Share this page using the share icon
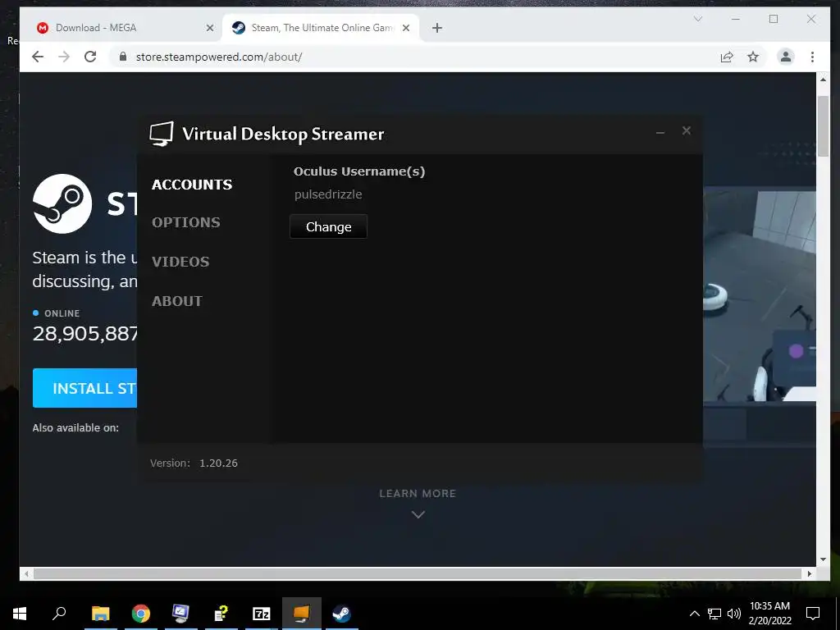The image size is (840, 630). pos(727,57)
